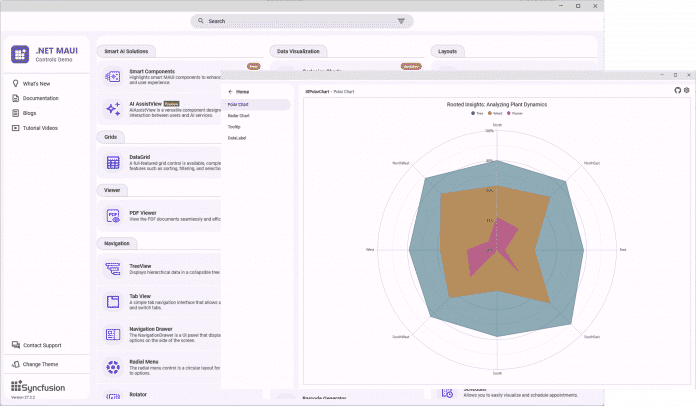Click the DataGrid control icon

coord(113,162)
